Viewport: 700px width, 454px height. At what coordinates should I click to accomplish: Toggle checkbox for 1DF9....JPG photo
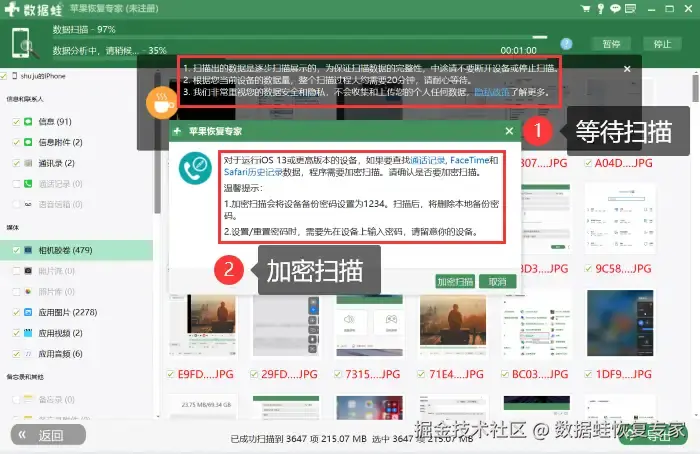588,374
